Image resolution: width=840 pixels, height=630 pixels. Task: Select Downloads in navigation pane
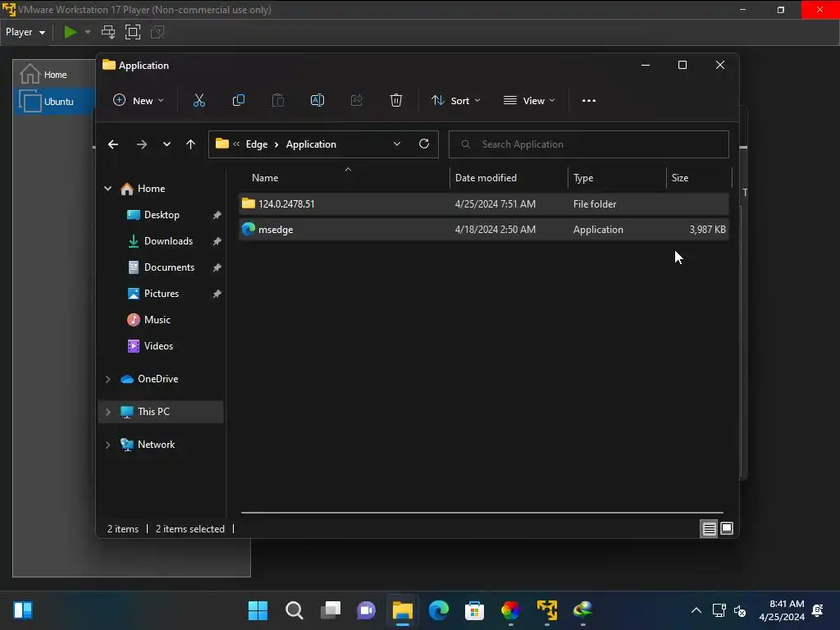pyautogui.click(x=168, y=241)
